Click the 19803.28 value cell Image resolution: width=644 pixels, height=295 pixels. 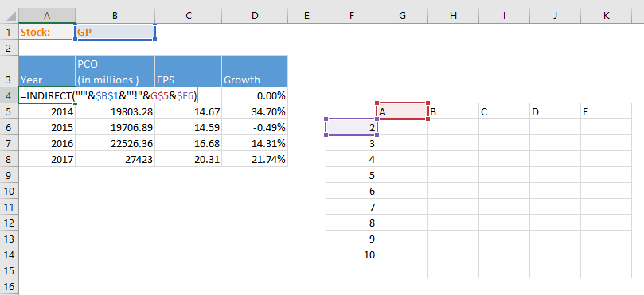coord(115,111)
